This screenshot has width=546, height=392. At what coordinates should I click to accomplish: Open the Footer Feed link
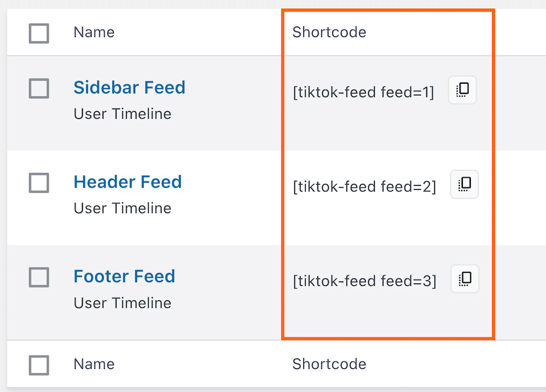click(x=124, y=277)
